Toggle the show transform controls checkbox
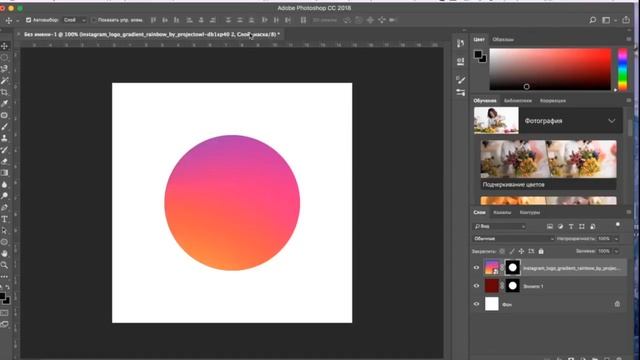This screenshot has height=360, width=640. pyautogui.click(x=93, y=20)
